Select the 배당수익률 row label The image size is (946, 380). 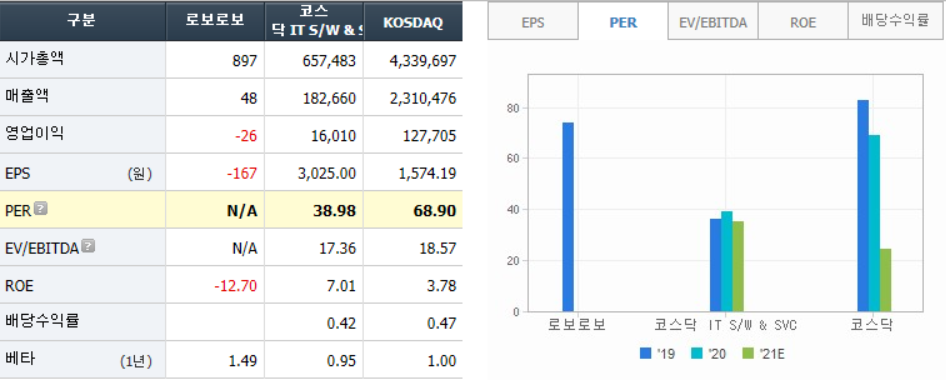(x=42, y=321)
